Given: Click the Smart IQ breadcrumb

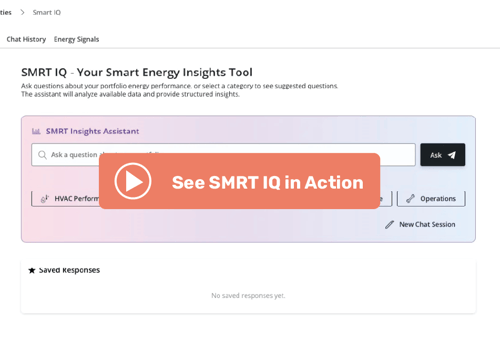Looking at the screenshot, I should click(x=47, y=12).
